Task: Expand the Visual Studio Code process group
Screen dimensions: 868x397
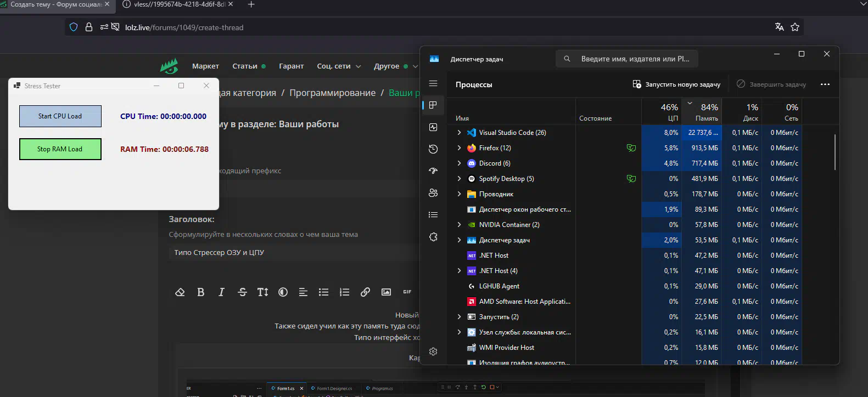Action: click(459, 133)
